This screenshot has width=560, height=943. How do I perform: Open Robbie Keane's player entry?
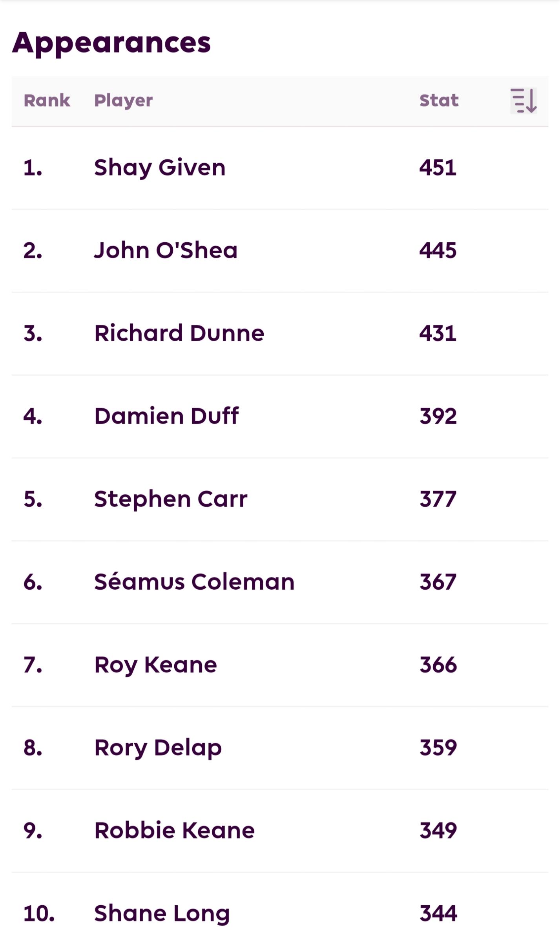175,831
